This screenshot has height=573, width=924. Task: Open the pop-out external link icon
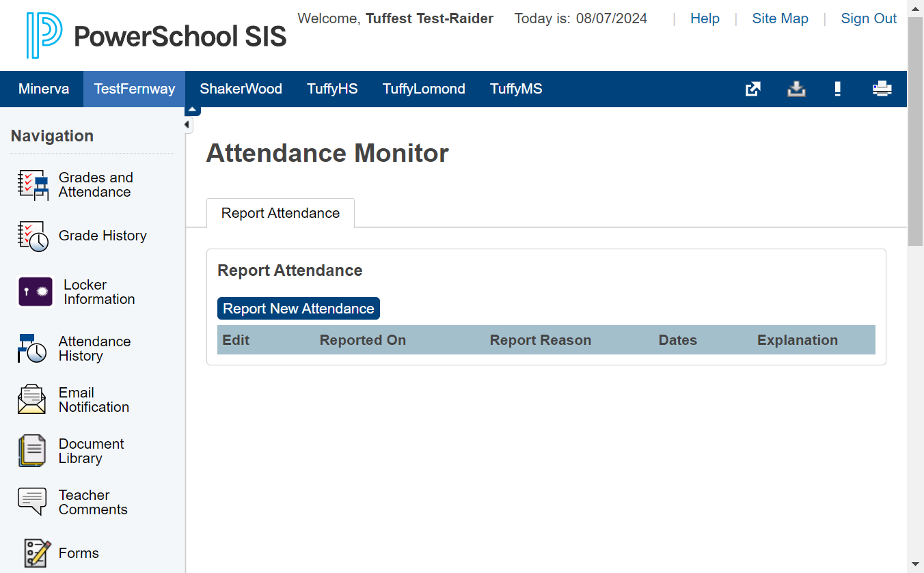click(x=753, y=89)
